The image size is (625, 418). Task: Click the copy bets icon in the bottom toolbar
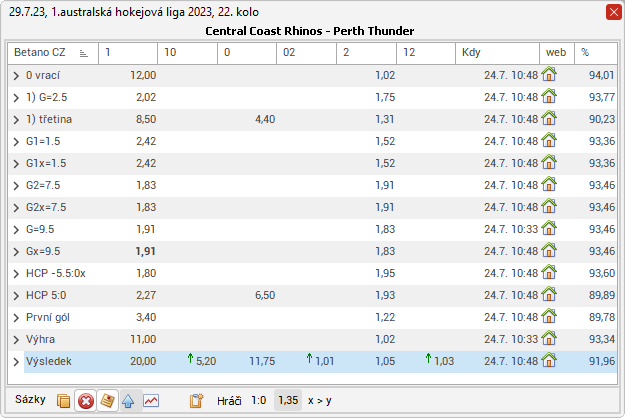pos(64,400)
